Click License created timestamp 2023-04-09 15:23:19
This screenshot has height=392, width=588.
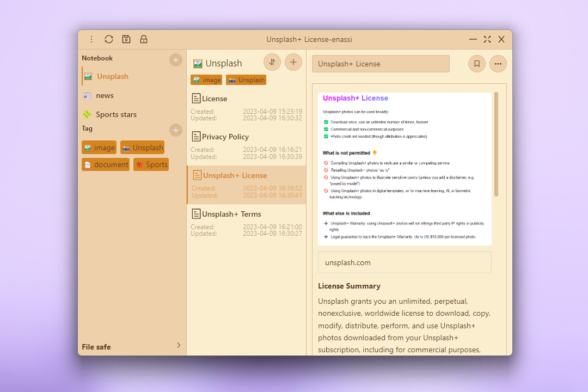coord(272,112)
